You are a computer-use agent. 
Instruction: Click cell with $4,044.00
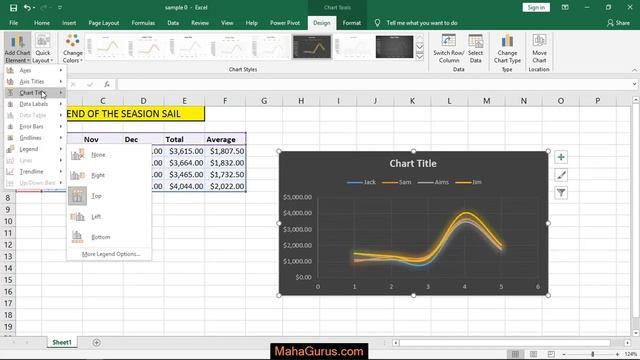coord(184,186)
